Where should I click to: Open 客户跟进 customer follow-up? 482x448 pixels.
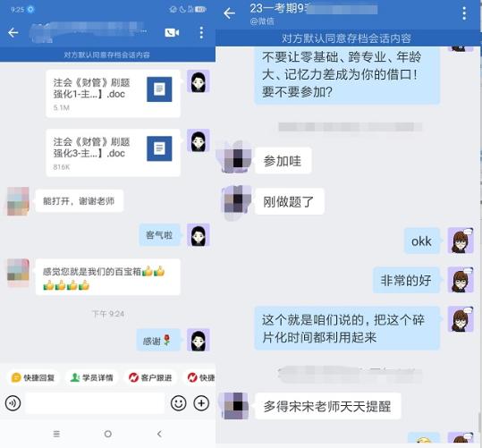(x=150, y=377)
